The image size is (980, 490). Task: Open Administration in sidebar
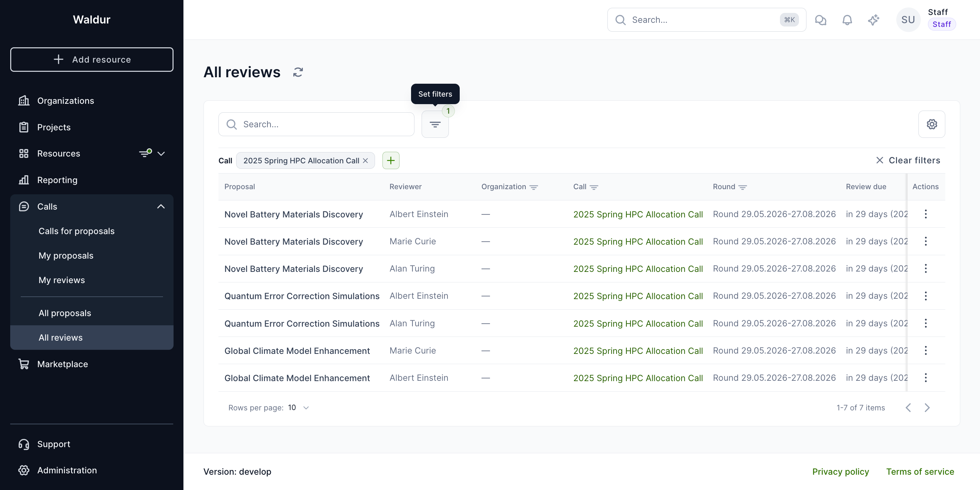[x=92, y=470]
